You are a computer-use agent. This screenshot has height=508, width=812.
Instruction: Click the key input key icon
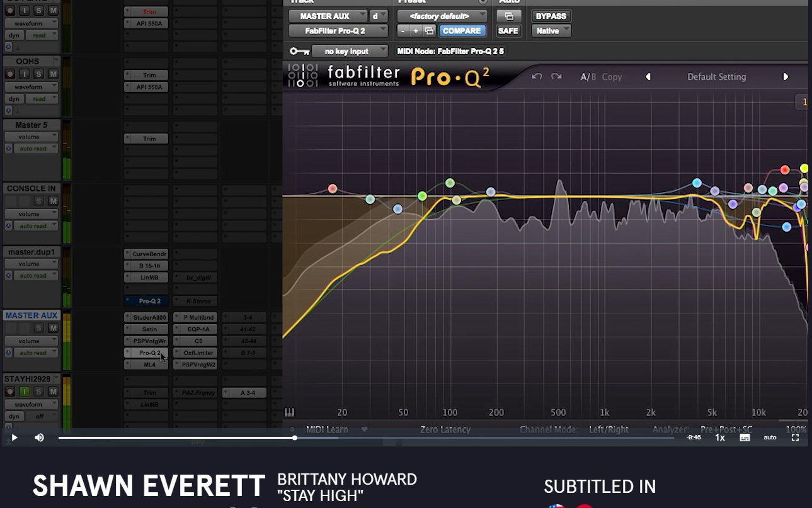pos(299,51)
